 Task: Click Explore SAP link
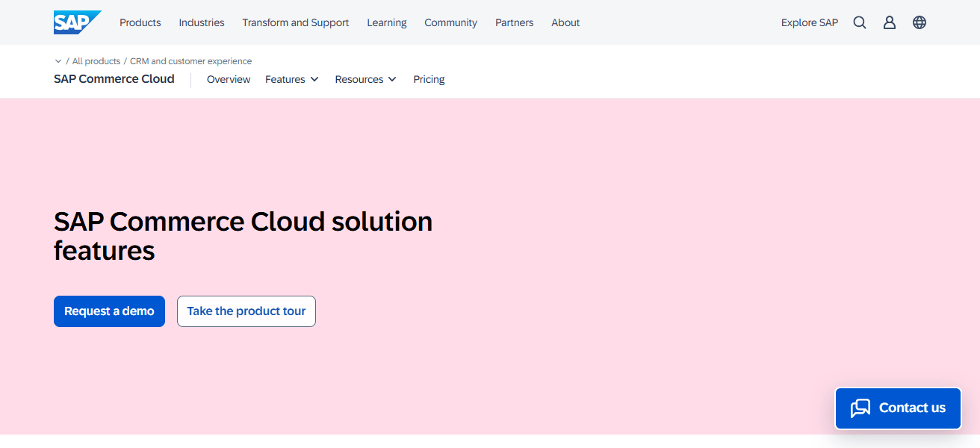tap(810, 22)
